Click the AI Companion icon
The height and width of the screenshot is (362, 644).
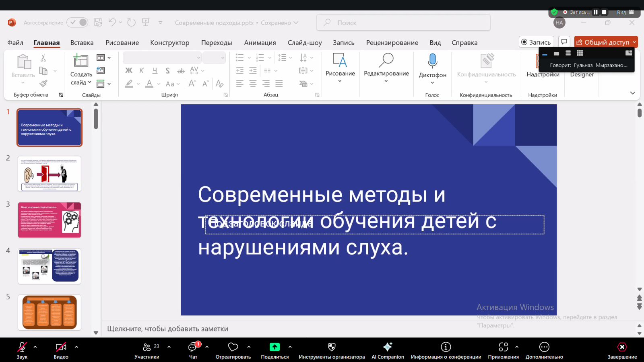coord(387,347)
